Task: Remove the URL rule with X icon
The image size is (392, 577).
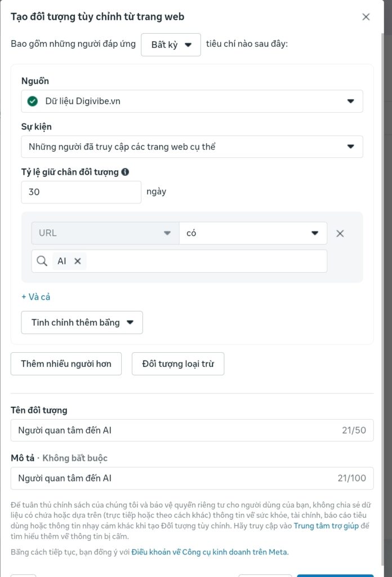Action: coord(340,233)
